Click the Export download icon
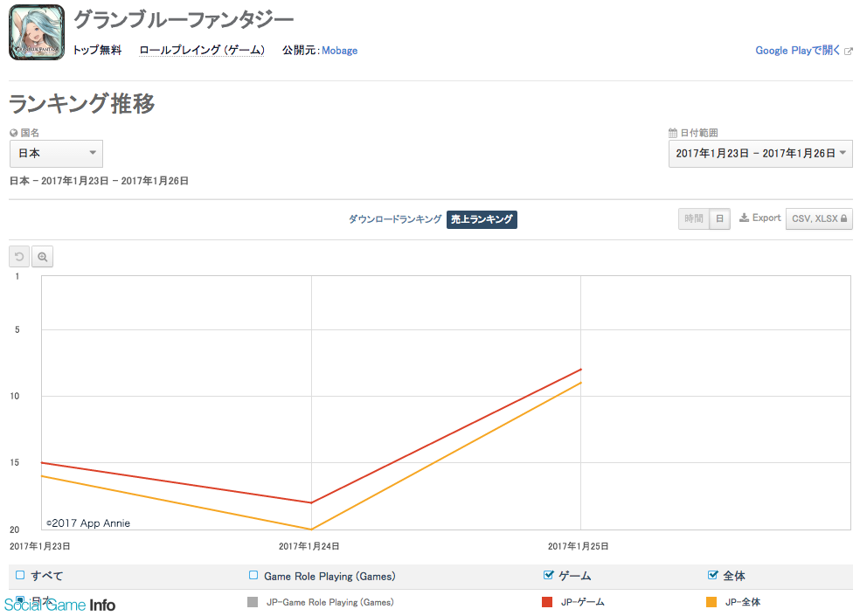860x616 pixels. coord(745,218)
